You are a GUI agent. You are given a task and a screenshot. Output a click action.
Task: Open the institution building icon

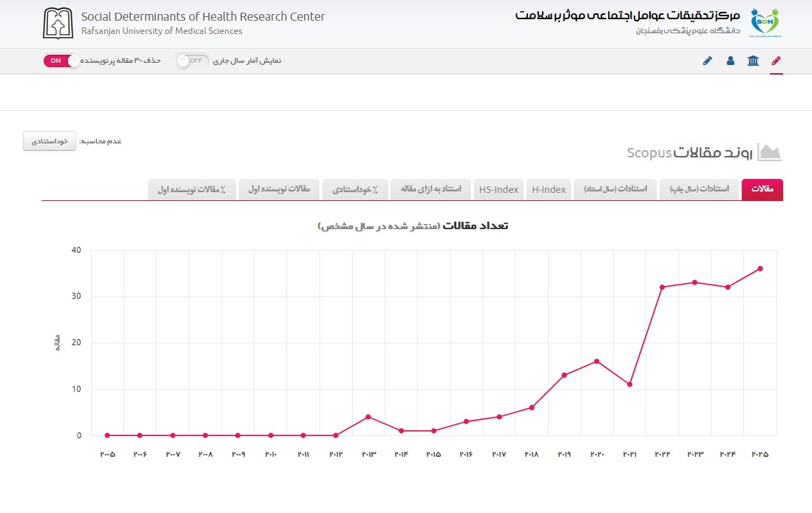pyautogui.click(x=753, y=61)
